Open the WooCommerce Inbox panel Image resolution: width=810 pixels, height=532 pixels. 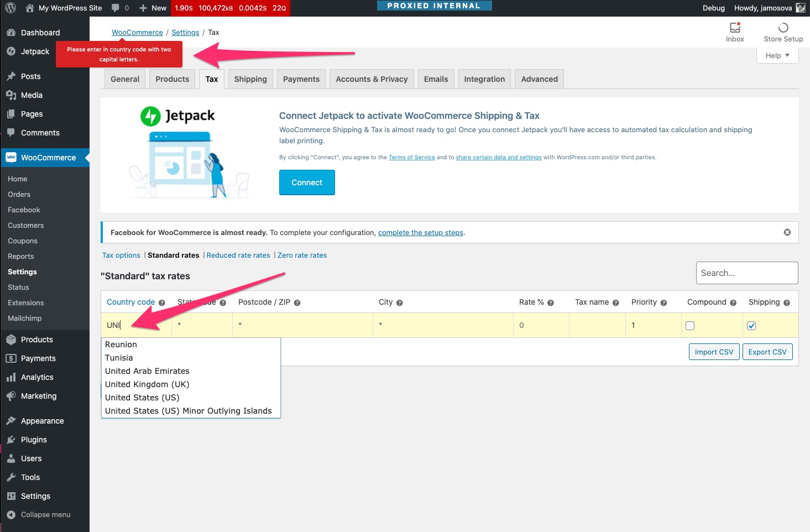click(735, 32)
